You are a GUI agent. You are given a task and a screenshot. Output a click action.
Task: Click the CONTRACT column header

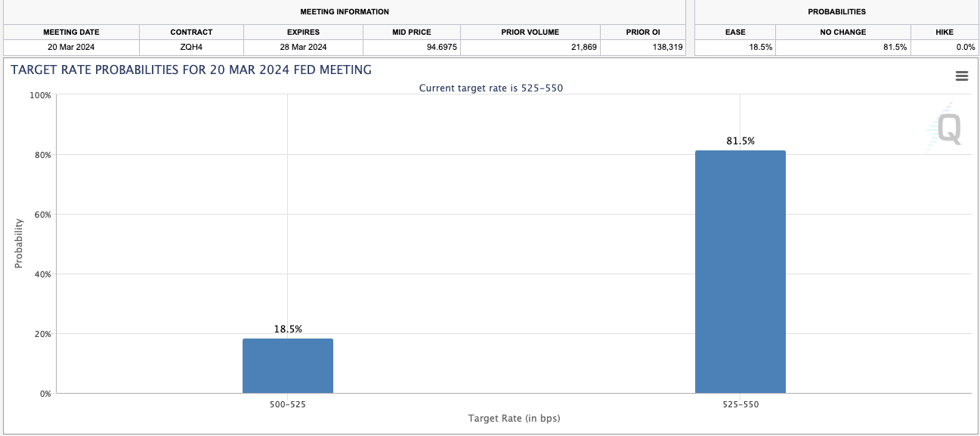pyautogui.click(x=191, y=32)
